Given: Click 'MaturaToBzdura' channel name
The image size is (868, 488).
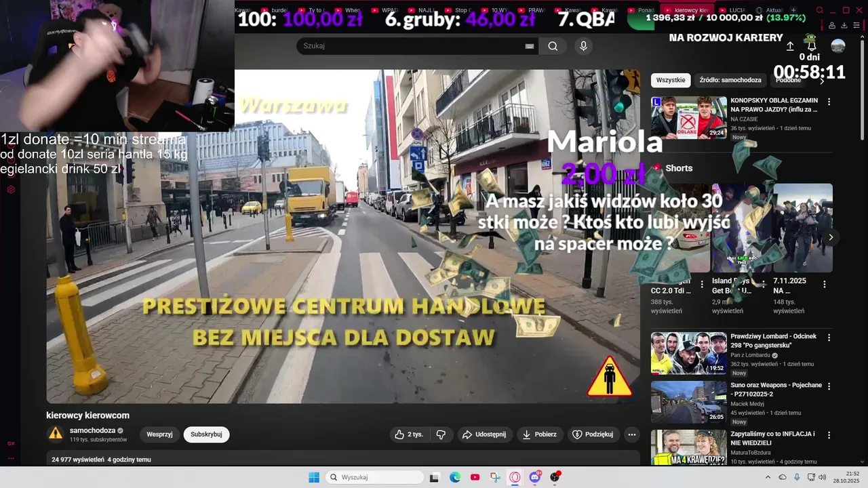Looking at the screenshot, I should [752, 453].
